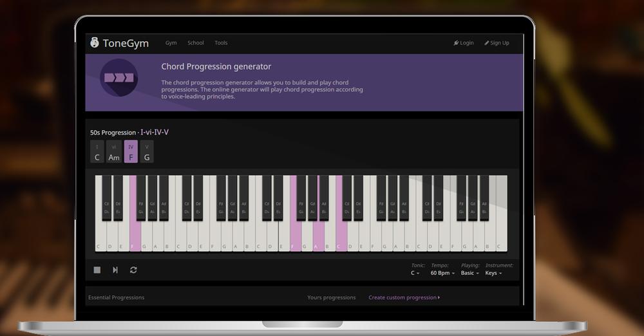Open the Tools menu
The image size is (644, 336).
pyautogui.click(x=221, y=43)
